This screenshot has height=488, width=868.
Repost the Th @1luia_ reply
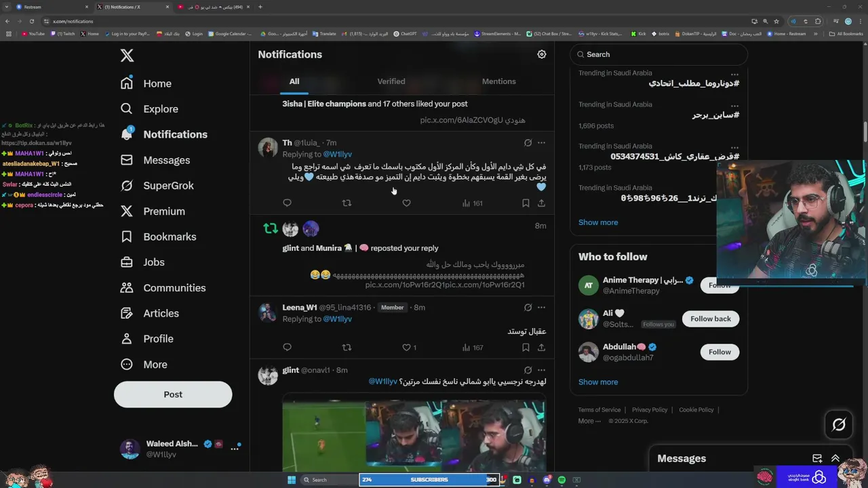(x=347, y=203)
